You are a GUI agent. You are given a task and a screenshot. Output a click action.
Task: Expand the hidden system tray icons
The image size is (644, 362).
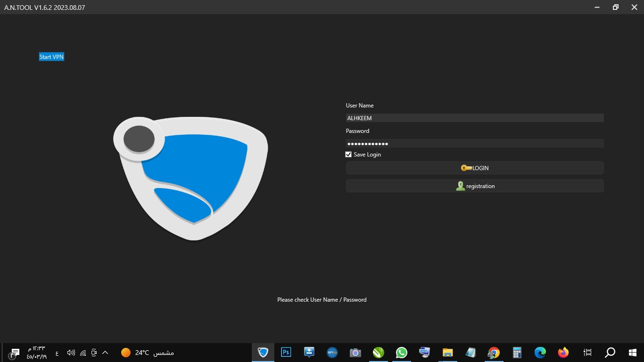click(105, 353)
